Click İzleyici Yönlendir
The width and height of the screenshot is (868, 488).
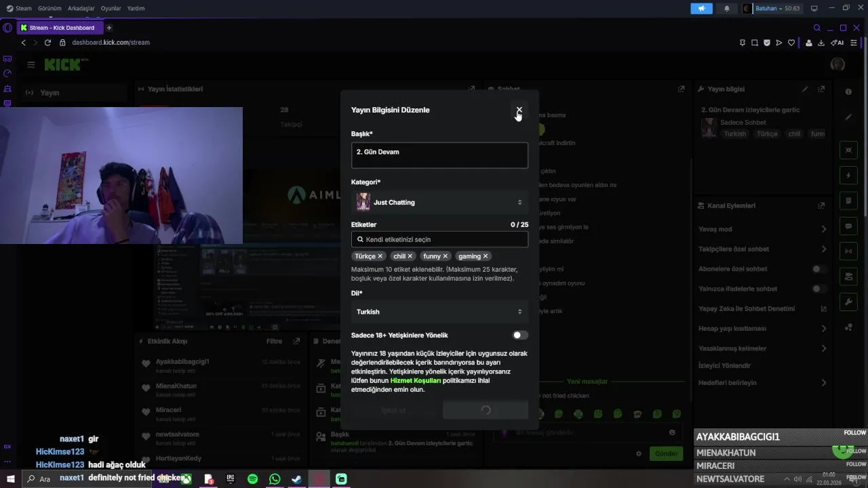[x=724, y=365]
